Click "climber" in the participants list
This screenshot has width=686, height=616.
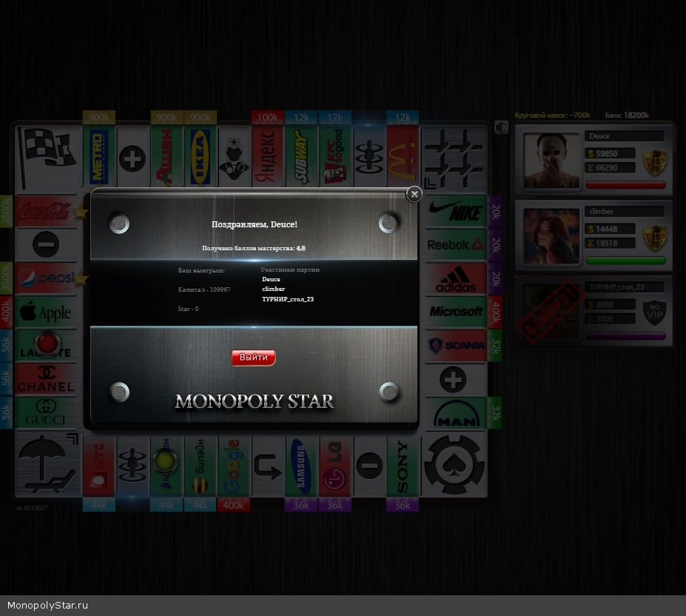[273, 289]
